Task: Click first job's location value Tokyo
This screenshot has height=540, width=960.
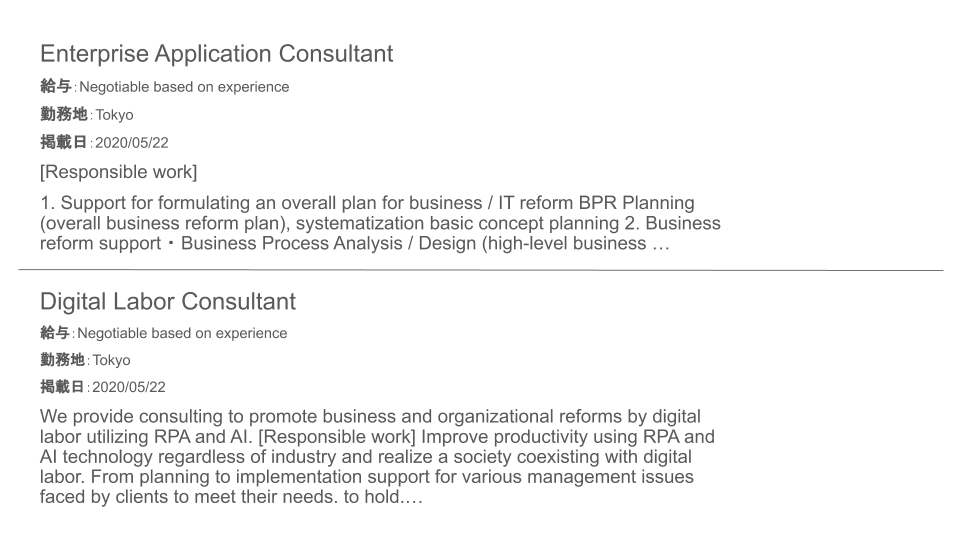Action: [x=114, y=114]
